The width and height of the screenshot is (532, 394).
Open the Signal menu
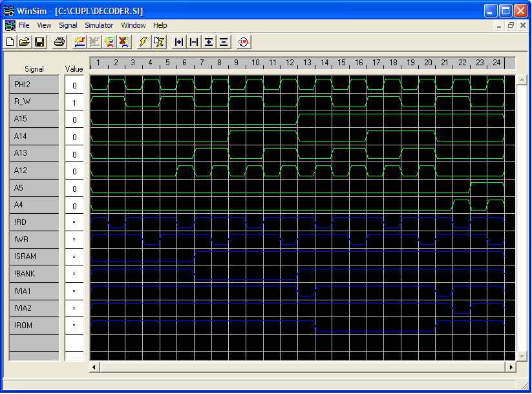click(68, 25)
